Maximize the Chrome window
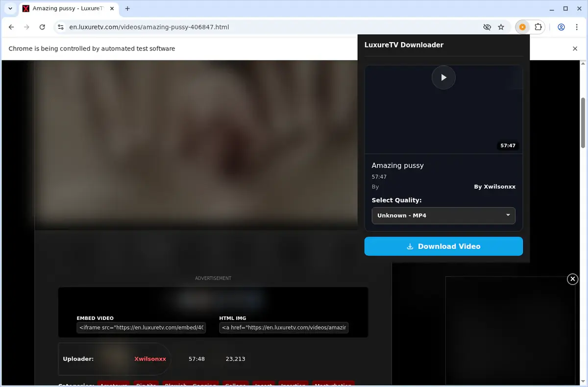 pos(565,8)
